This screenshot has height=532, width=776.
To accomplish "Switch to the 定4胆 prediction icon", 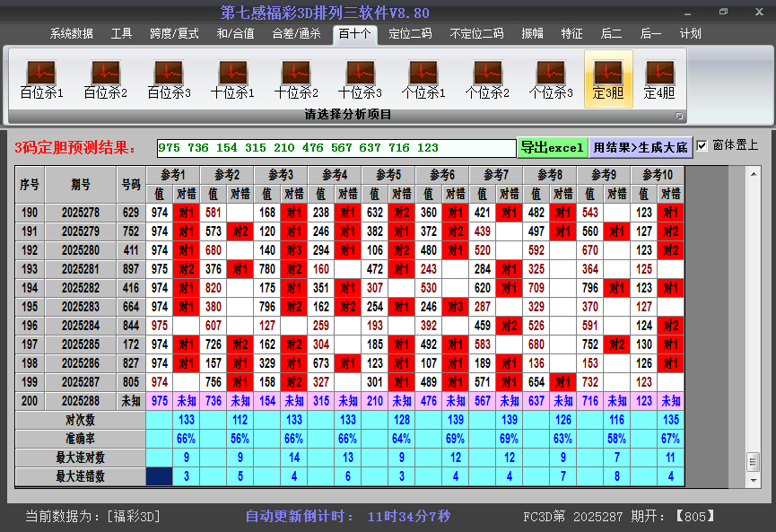I will [x=659, y=79].
